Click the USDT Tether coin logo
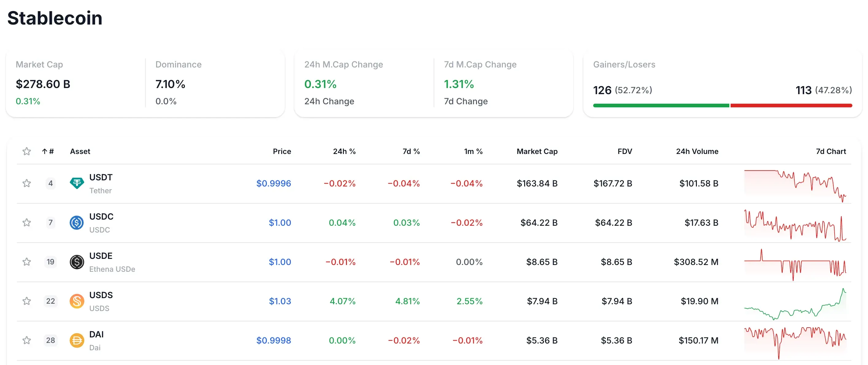868x365 pixels. (x=77, y=183)
